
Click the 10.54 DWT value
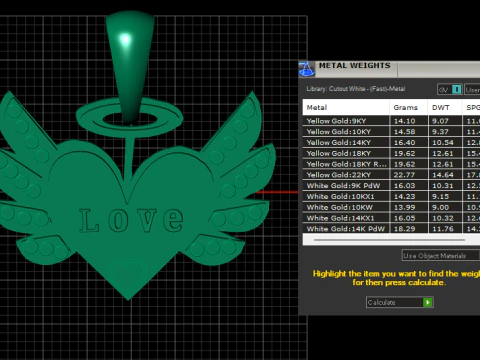click(x=443, y=143)
